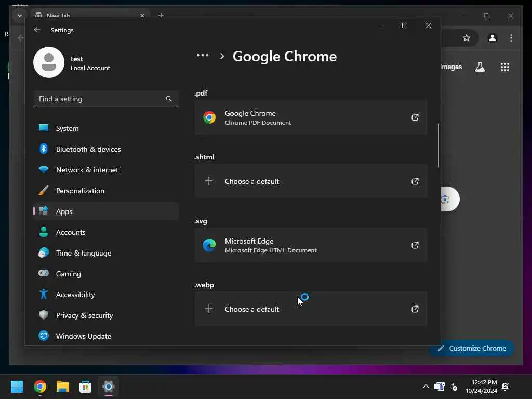Screen dimensions: 532x399
Task: Click the test user profile avatar
Action: pyautogui.click(x=49, y=62)
